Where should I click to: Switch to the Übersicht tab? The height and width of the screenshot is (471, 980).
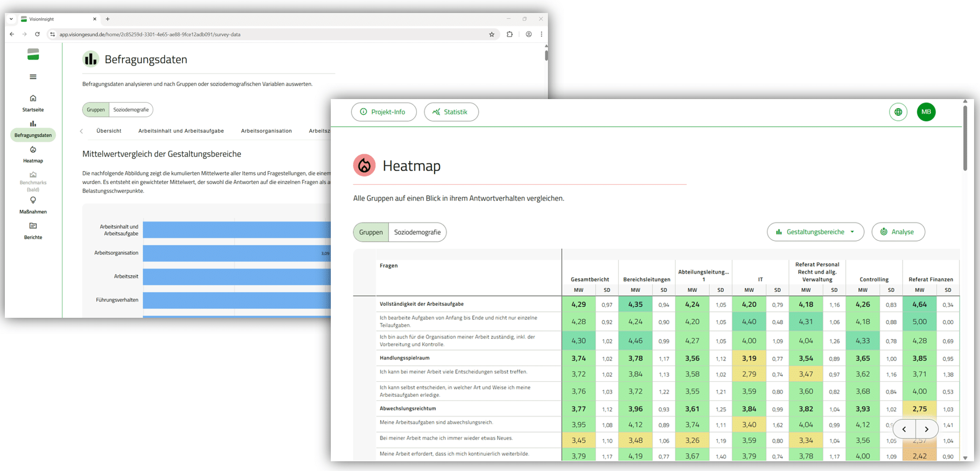109,131
